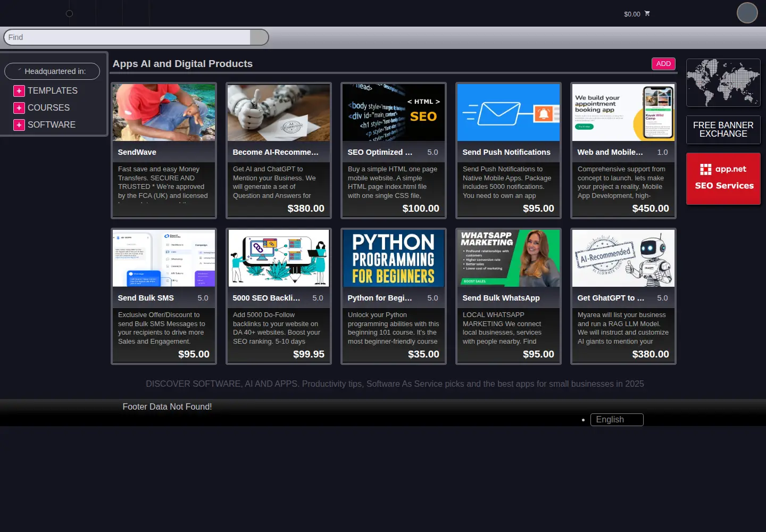
Task: Click the Footer Data Not Found text
Action: click(167, 407)
